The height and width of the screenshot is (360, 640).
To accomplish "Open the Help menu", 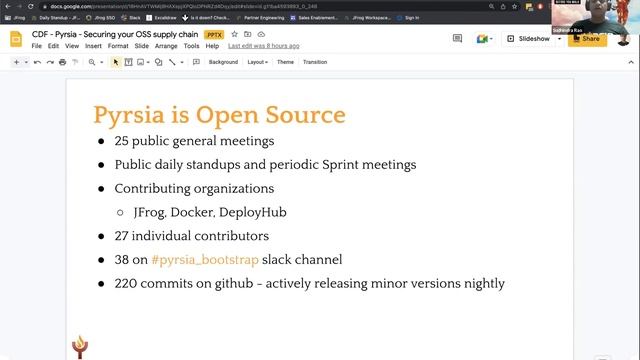I will tap(212, 46).
